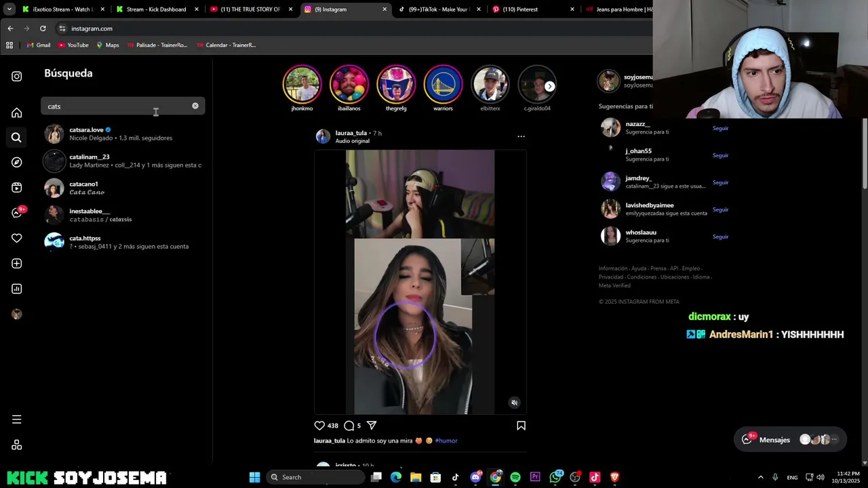The width and height of the screenshot is (868, 488).
Task: Reload the page in the browser
Action: [x=43, y=28]
